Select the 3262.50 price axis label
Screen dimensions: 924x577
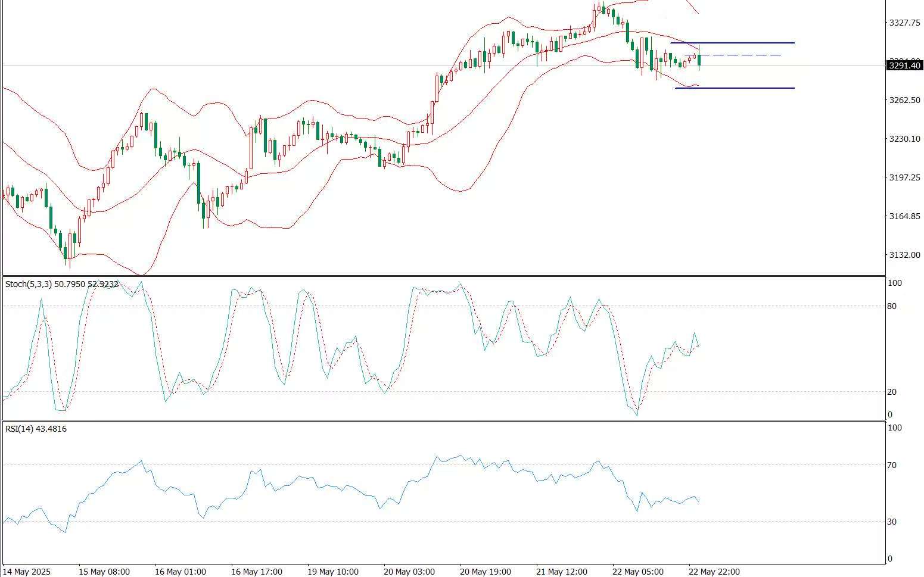pyautogui.click(x=904, y=100)
